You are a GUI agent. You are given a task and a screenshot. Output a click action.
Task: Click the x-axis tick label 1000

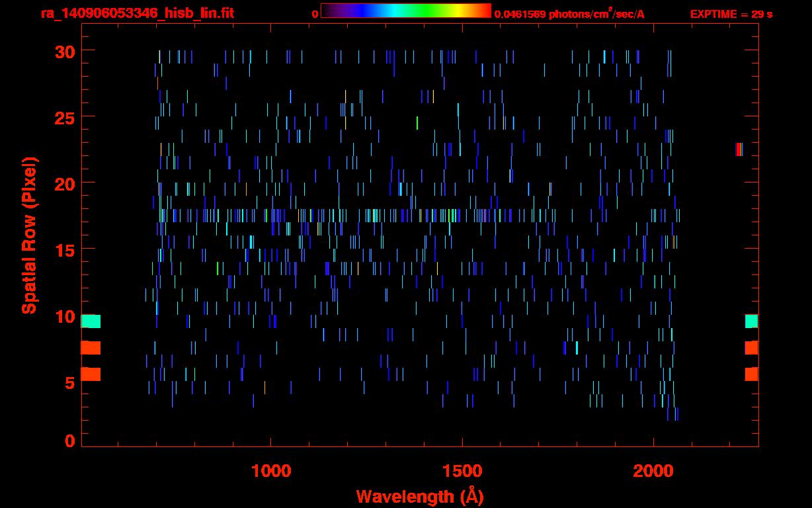(x=271, y=471)
